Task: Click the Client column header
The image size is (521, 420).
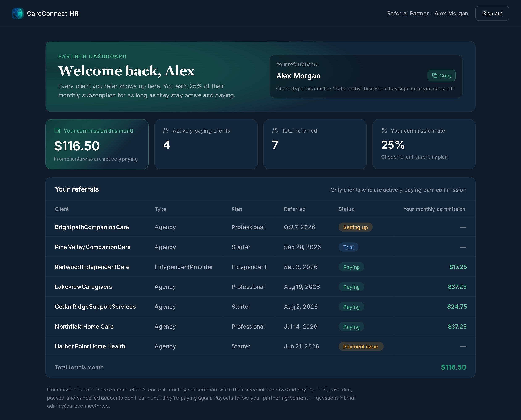Action: (62, 209)
